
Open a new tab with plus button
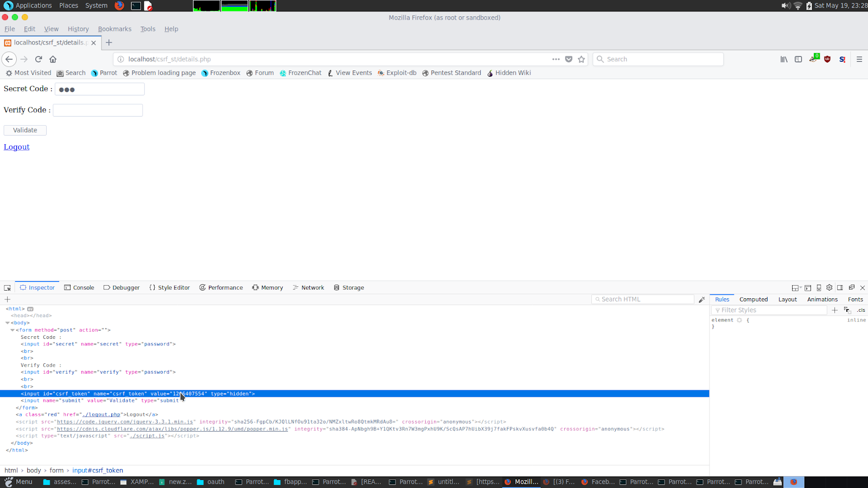[109, 42]
